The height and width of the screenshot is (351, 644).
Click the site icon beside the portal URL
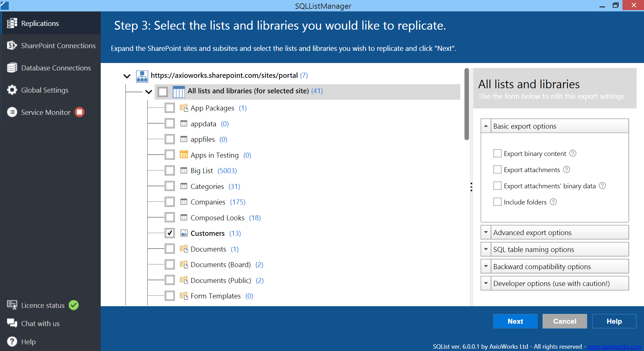(x=142, y=76)
